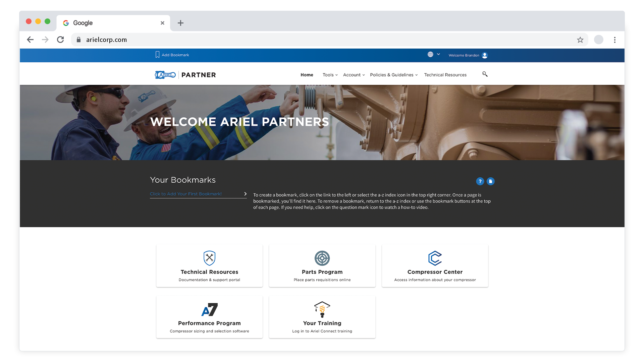The width and height of the screenshot is (644, 362).
Task: Click the Add Bookmark icon
Action: point(157,55)
